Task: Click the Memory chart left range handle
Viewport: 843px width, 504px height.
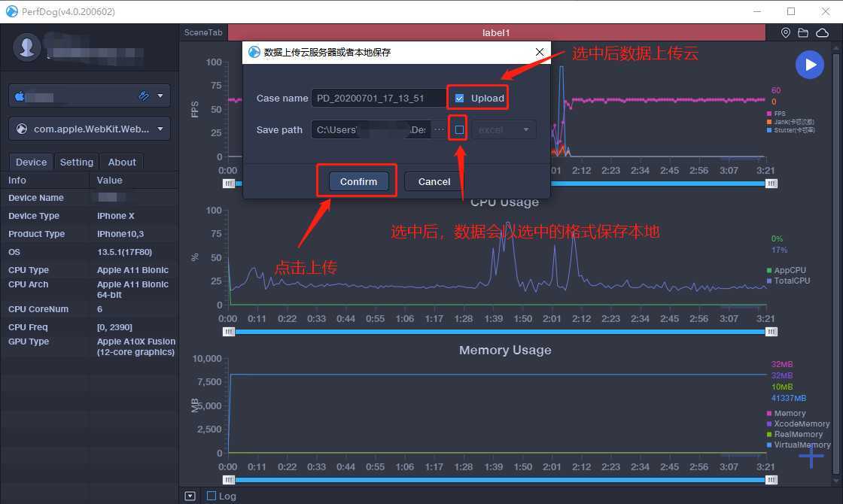Action: (229, 480)
